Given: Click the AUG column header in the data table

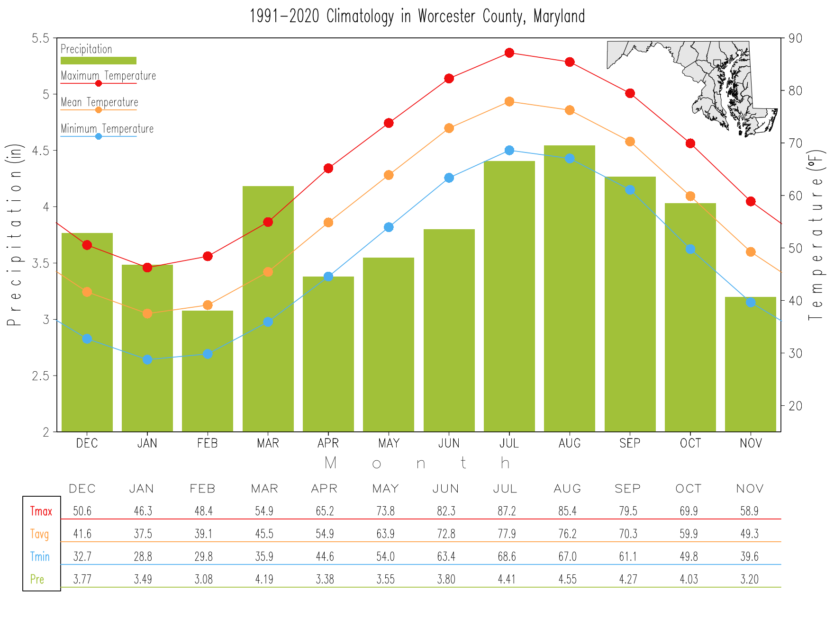Looking at the screenshot, I should pyautogui.click(x=568, y=489).
